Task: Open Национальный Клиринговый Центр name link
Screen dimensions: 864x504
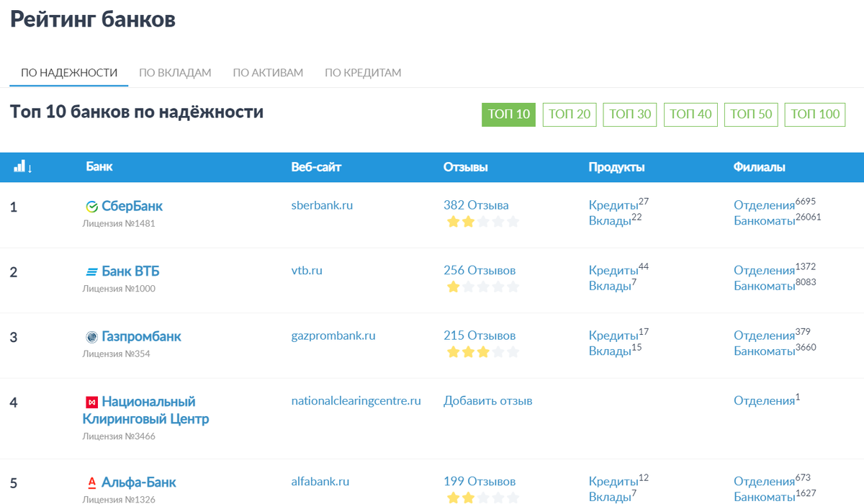Action: point(146,410)
